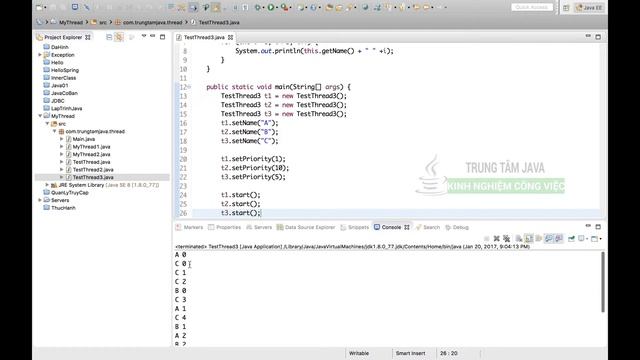Open Project Explorer View Menu triangle
640x360 pixels.
[144, 36]
